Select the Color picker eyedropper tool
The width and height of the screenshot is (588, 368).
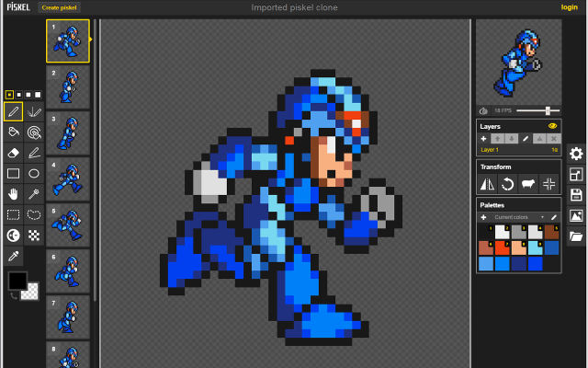tap(13, 256)
